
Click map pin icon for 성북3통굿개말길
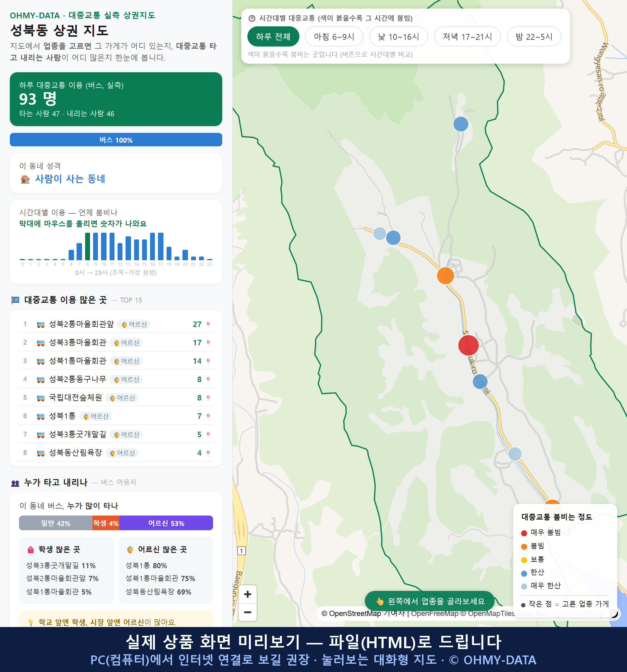point(208,434)
